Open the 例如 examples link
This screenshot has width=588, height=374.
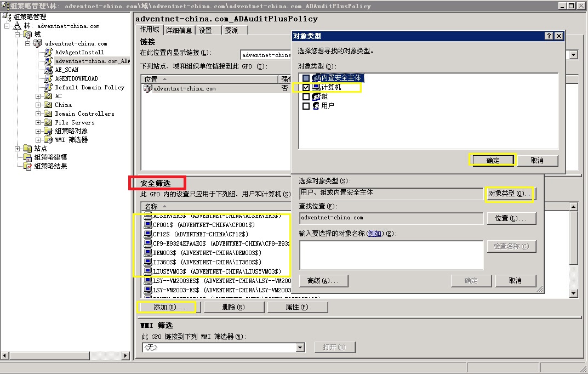tap(375, 233)
